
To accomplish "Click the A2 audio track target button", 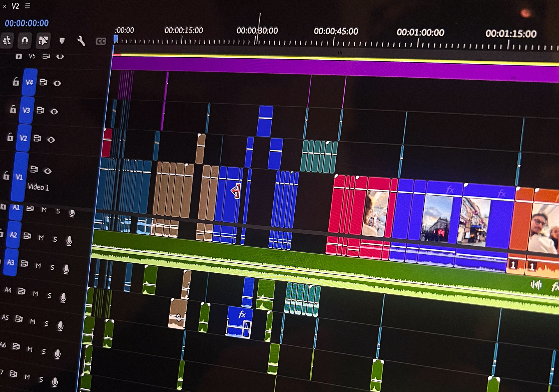I will click(13, 235).
